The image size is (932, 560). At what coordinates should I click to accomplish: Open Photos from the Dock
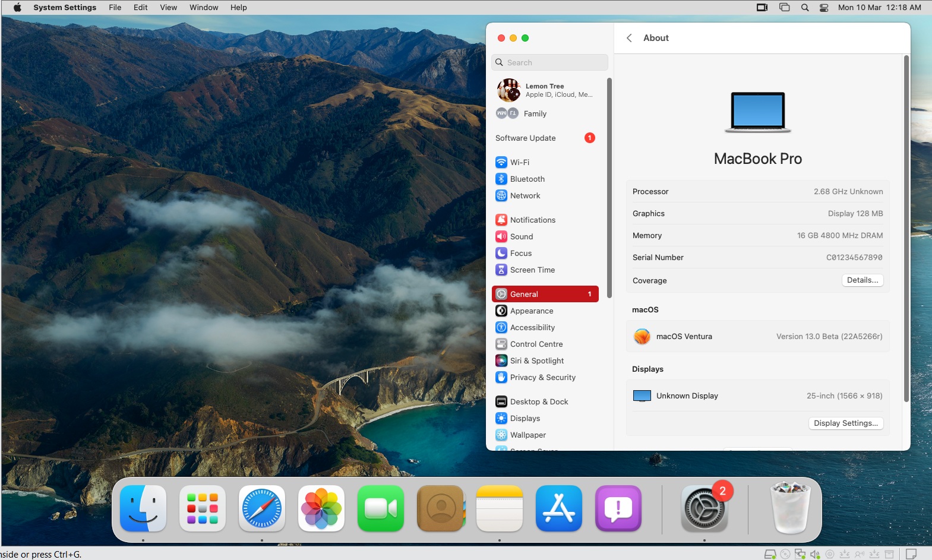point(321,508)
